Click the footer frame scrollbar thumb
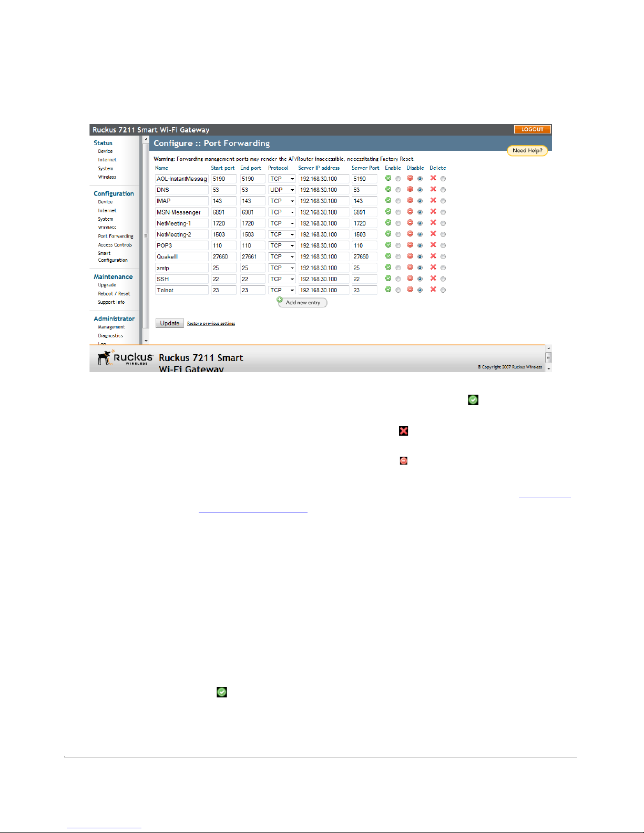The image size is (644, 833). coord(549,357)
